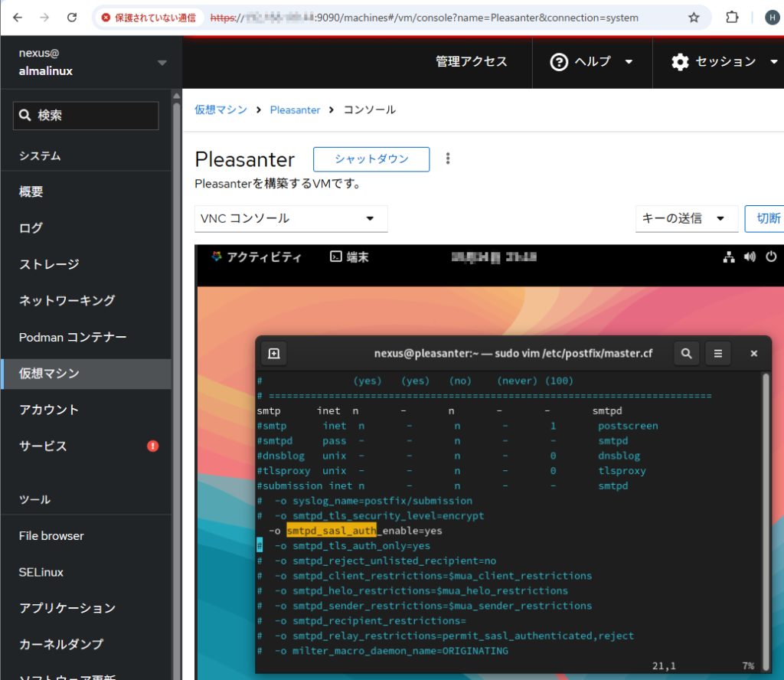Image resolution: width=784 pixels, height=680 pixels.
Task: Select ネットワーキング in the sidebar
Action: [67, 300]
